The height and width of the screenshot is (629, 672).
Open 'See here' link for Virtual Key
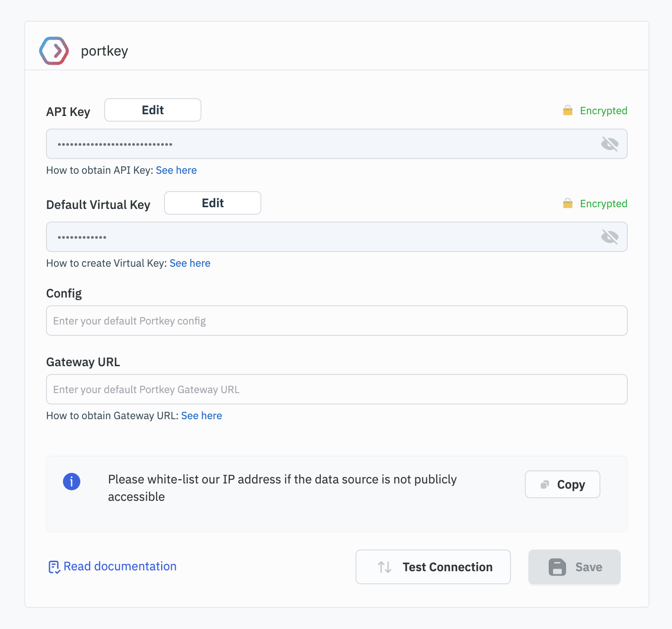pos(190,263)
